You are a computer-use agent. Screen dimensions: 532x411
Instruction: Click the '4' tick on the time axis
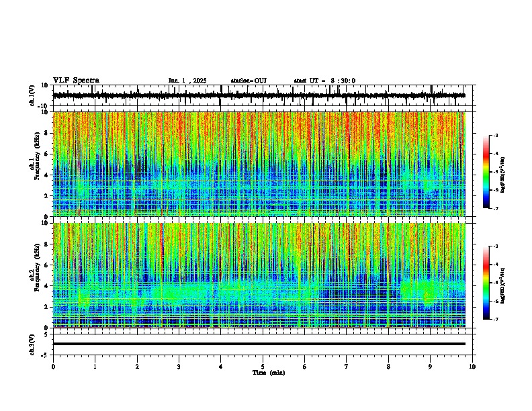(221, 367)
